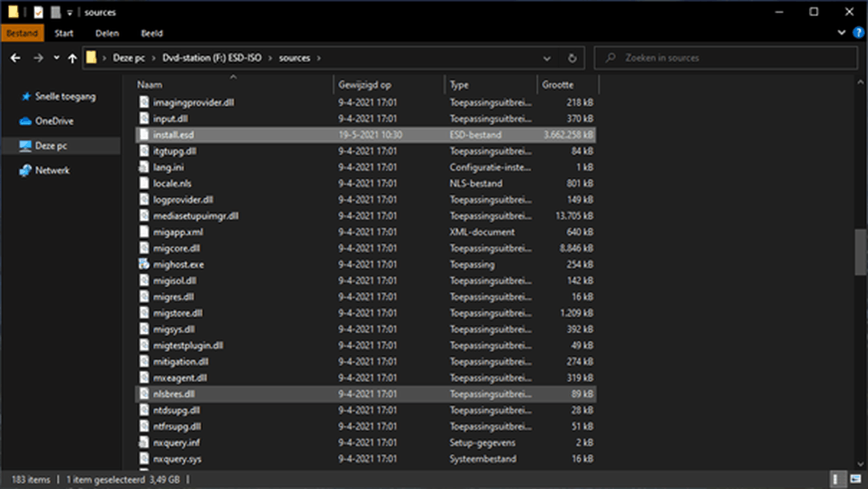Switch to large icons view in status bar
The image size is (868, 489).
point(856,479)
